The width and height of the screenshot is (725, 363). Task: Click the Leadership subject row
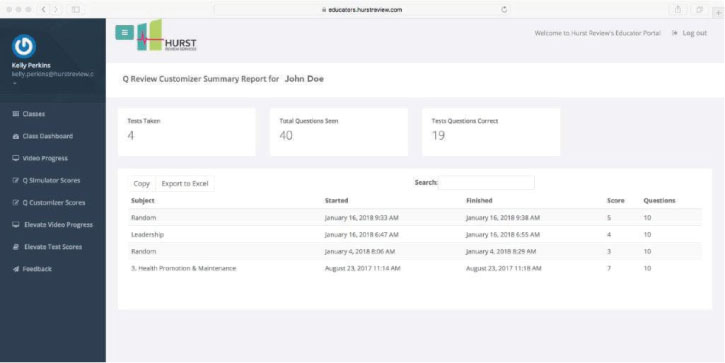click(415, 234)
